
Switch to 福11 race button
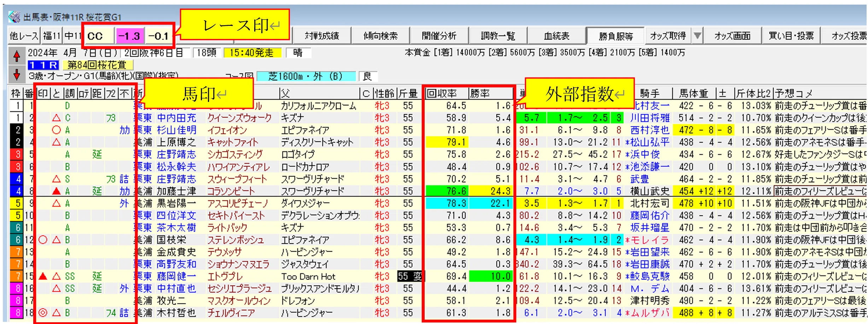click(52, 36)
